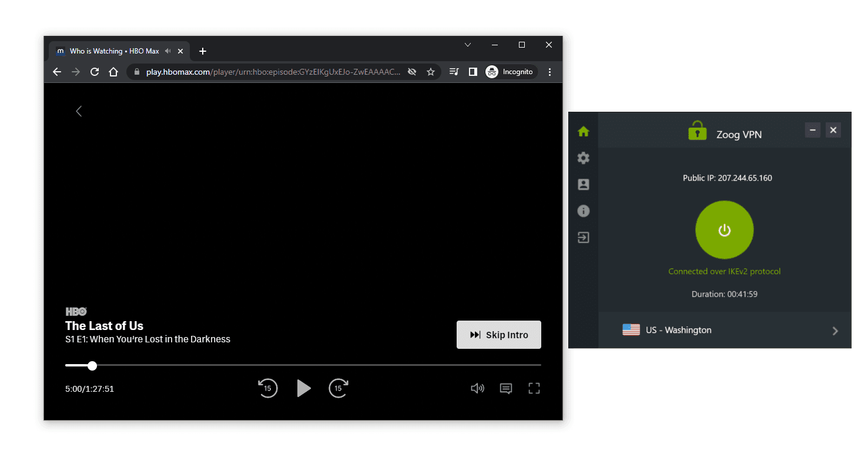
Task: Click the Skip Intro button
Action: [x=498, y=335]
